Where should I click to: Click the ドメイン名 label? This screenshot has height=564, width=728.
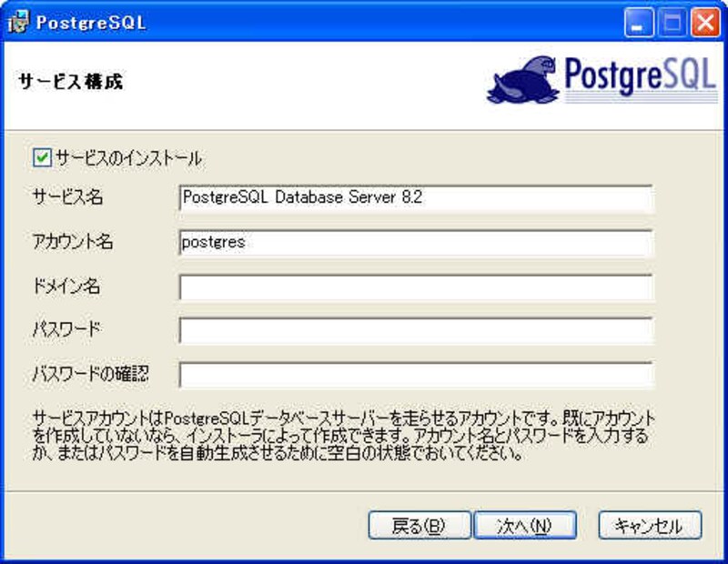click(x=66, y=286)
